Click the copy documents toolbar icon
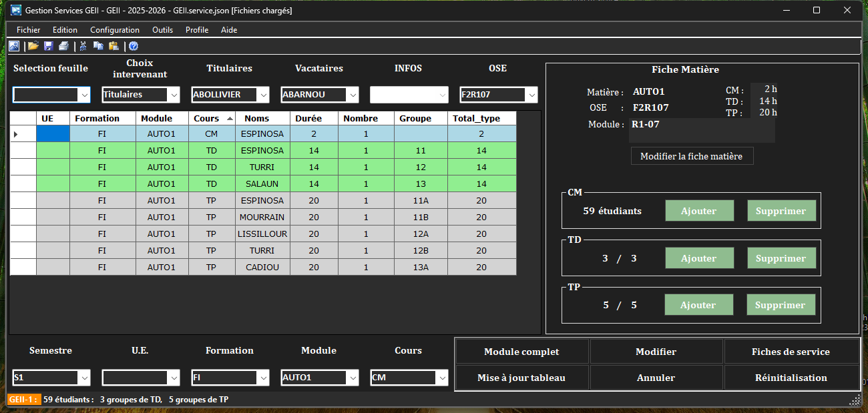The width and height of the screenshot is (868, 413). 98,46
